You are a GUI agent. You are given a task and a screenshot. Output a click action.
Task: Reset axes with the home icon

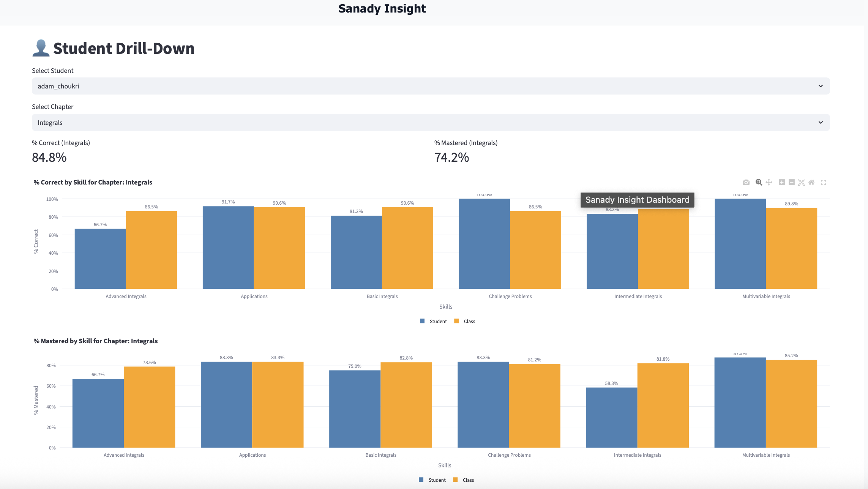(x=811, y=183)
